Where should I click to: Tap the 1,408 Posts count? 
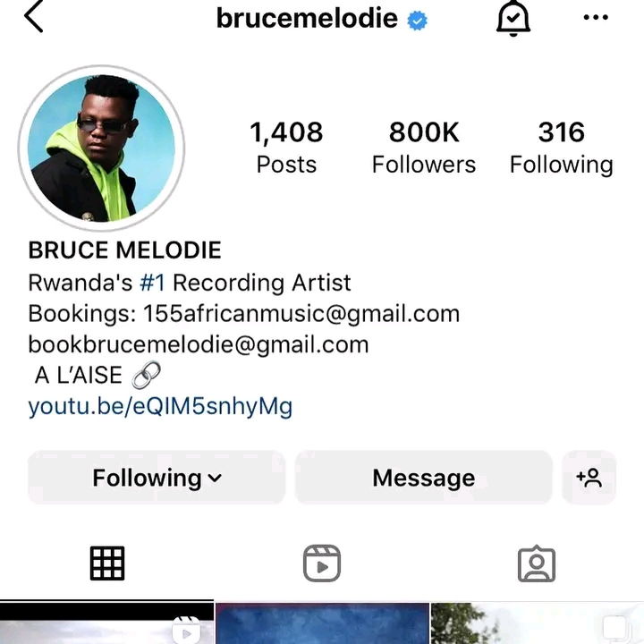click(x=286, y=147)
